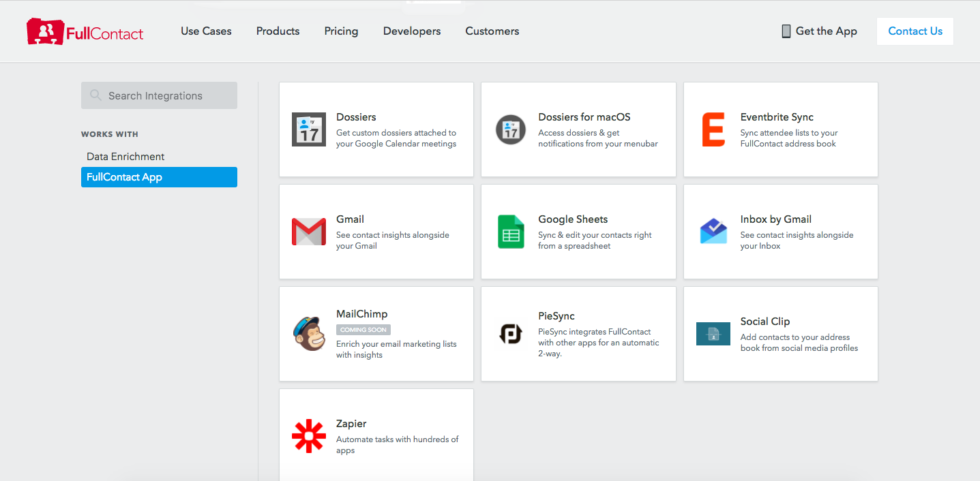980x481 pixels.
Task: Open the Dossiers integration title
Action: click(x=356, y=117)
